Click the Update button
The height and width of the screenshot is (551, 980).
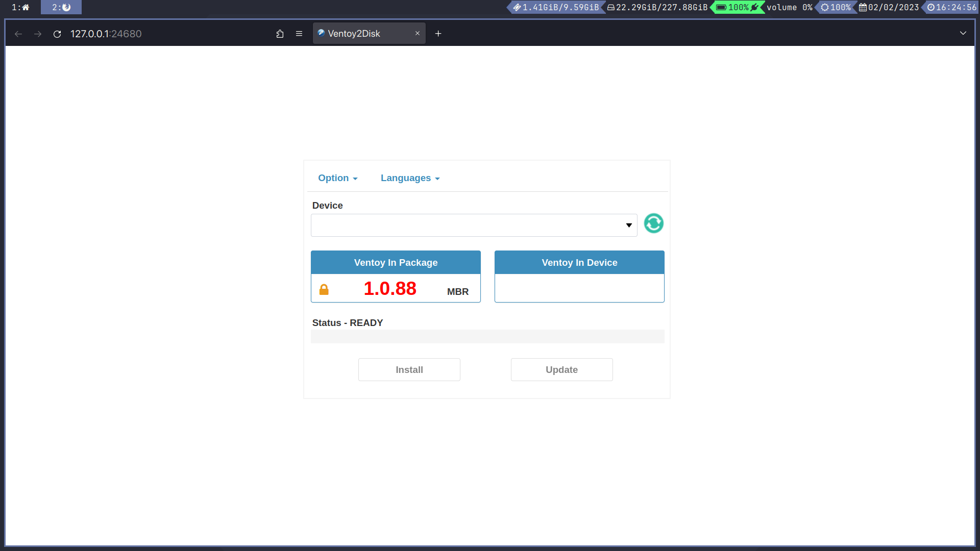click(561, 369)
